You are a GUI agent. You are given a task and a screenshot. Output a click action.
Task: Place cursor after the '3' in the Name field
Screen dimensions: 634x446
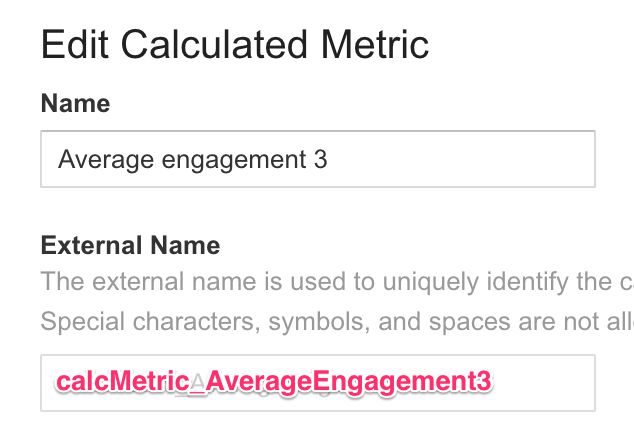coord(328,159)
